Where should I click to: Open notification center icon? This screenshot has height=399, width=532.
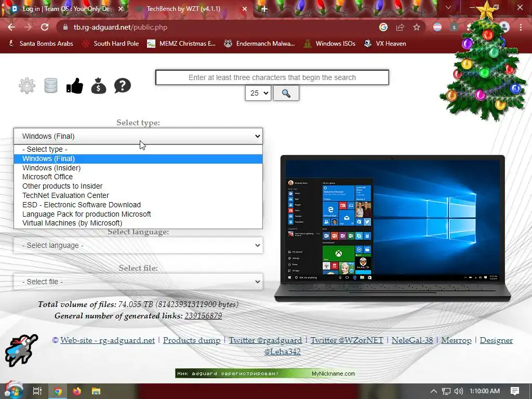tap(515, 391)
